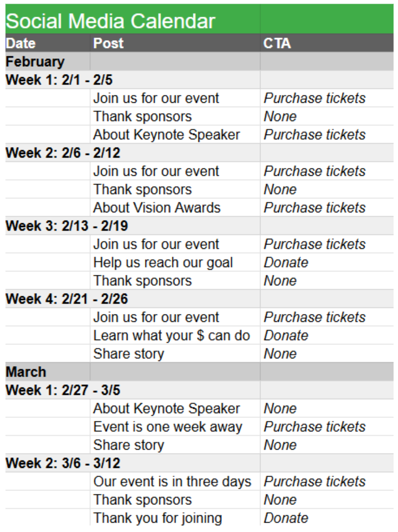Click Learn what your $ can do cell
This screenshot has height=532, width=398.
click(x=175, y=335)
